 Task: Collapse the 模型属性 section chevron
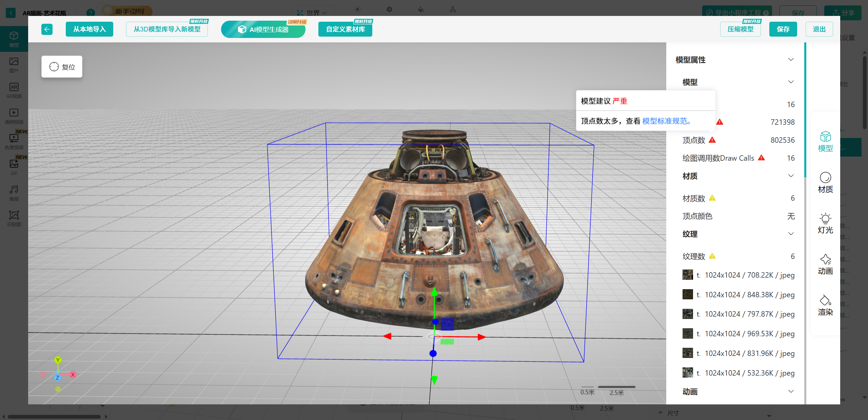791,60
